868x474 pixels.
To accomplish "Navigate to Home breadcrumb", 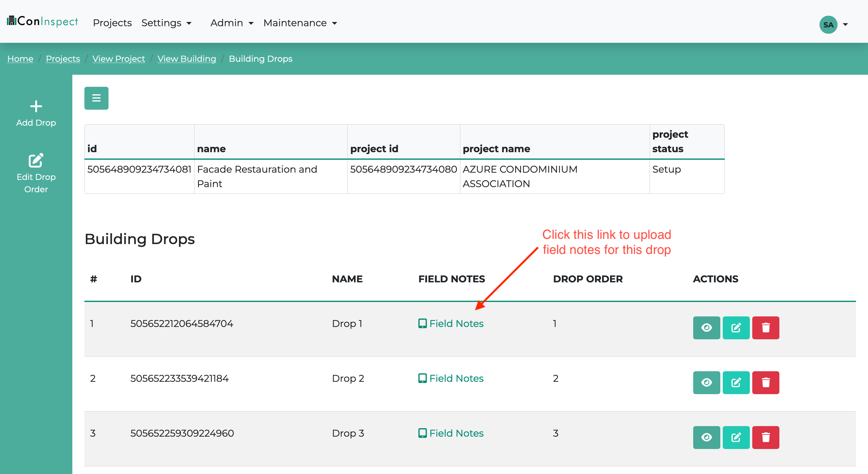I will (x=20, y=59).
